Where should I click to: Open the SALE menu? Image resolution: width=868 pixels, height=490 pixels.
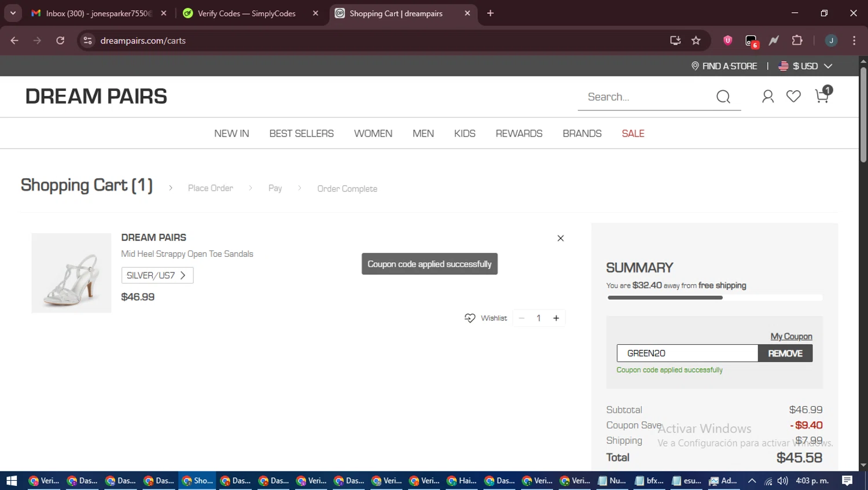click(x=633, y=133)
